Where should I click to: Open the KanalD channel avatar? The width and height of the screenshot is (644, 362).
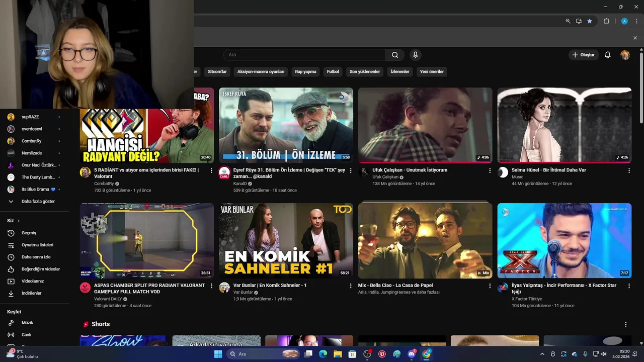(224, 172)
